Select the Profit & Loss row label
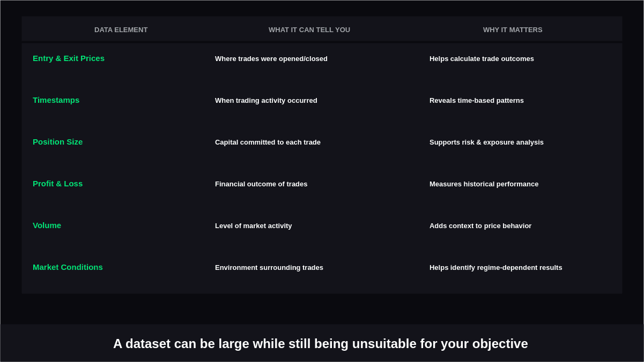 pos(58,184)
